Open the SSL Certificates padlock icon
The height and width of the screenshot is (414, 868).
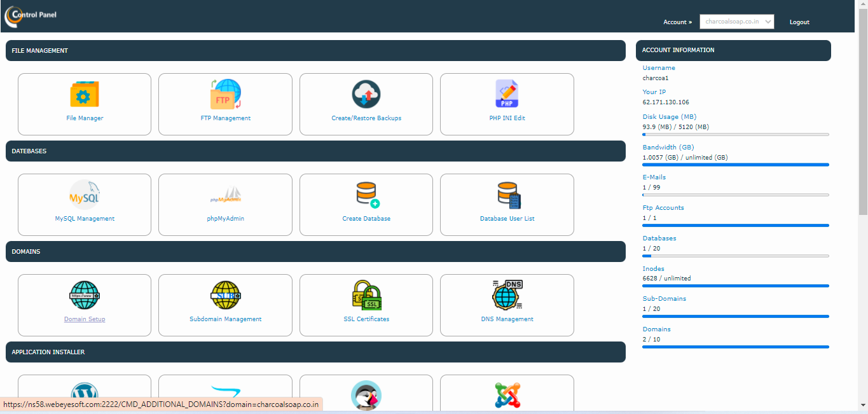[366, 295]
